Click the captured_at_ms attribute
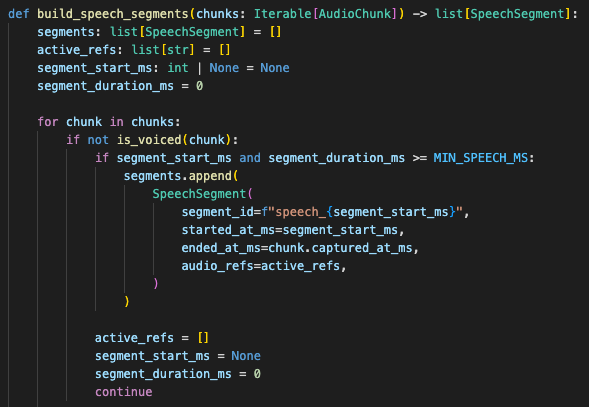This screenshot has height=407, width=589. (x=362, y=248)
